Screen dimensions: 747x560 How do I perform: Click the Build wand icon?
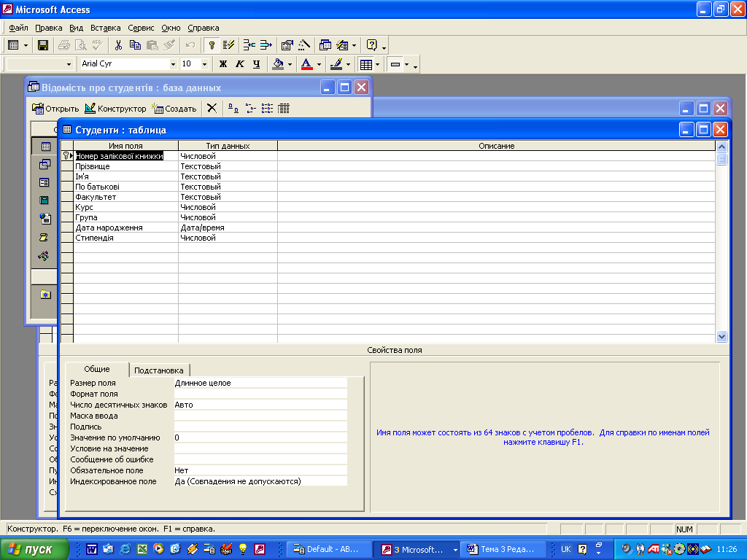(x=304, y=45)
